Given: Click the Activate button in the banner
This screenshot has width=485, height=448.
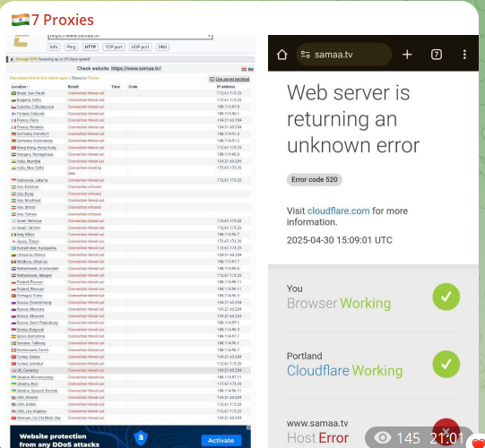Looking at the screenshot, I should tap(221, 440).
